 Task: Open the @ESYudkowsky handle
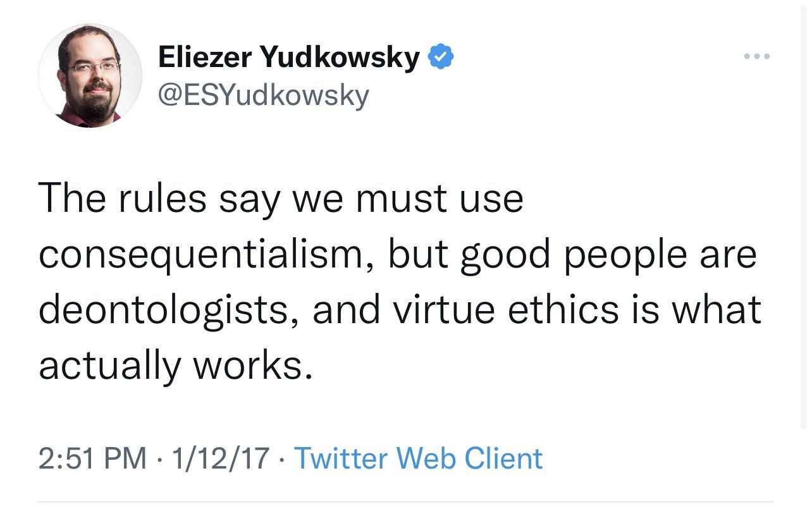263,95
